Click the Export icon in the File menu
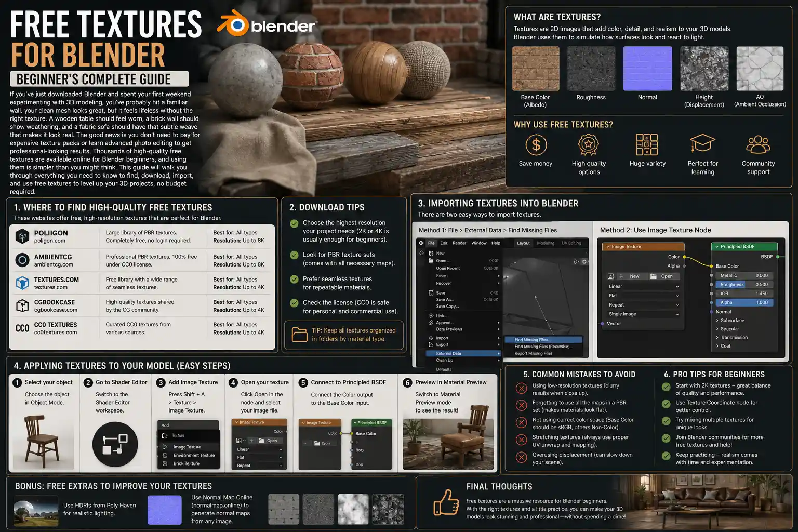This screenshot has height=532, width=798. [x=431, y=344]
